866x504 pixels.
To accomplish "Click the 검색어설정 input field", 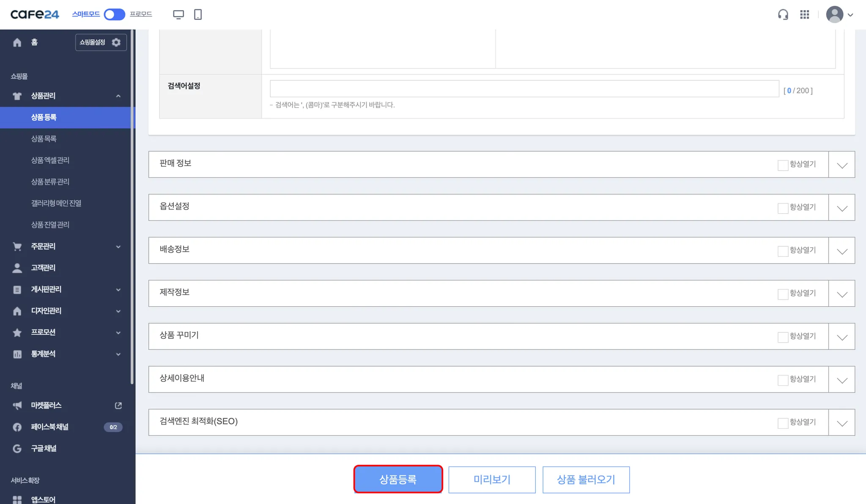I will tap(524, 89).
